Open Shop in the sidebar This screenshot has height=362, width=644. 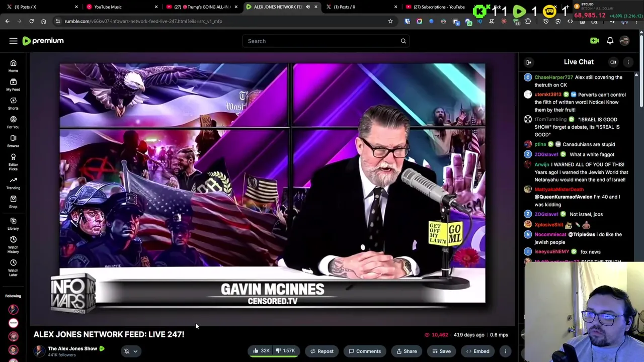13,202
